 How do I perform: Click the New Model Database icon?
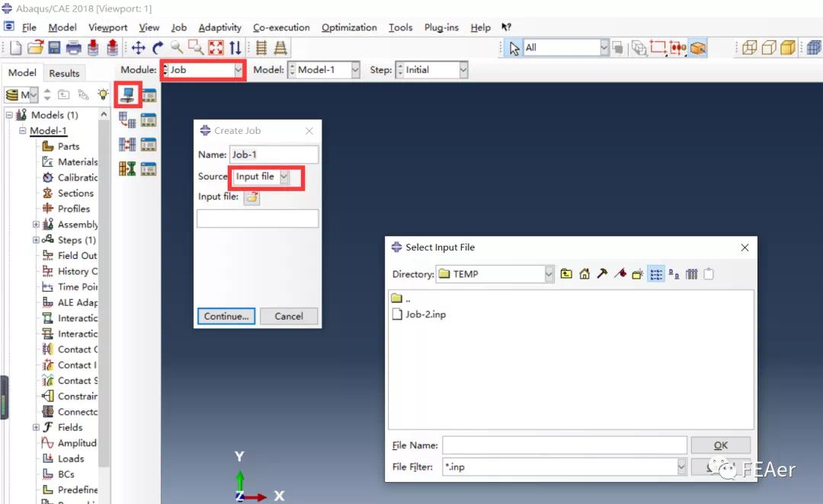[x=16, y=48]
